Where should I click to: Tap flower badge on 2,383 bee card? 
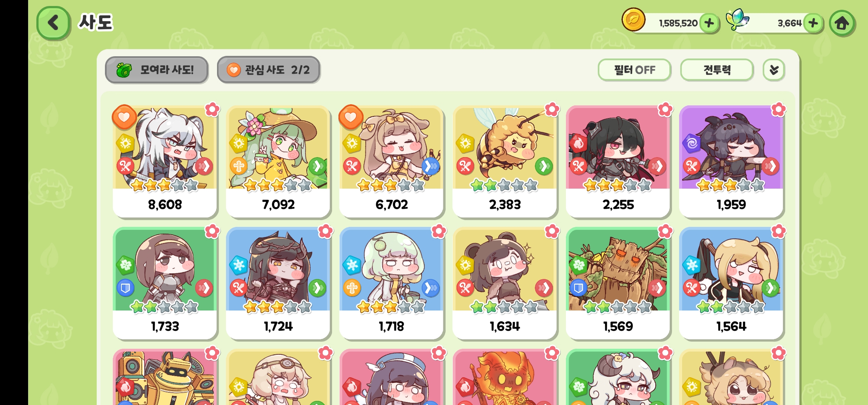point(552,109)
